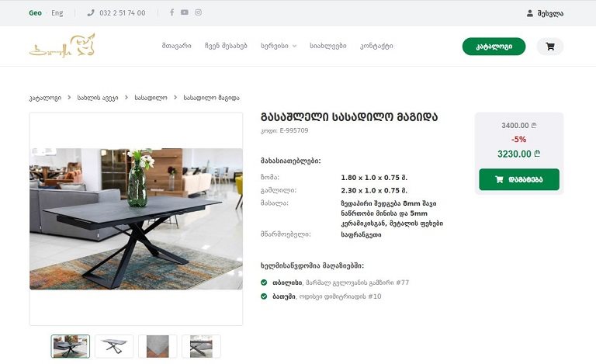The width and height of the screenshot is (596, 364).
Task: Select the second product thumbnail
Action: [x=114, y=346]
